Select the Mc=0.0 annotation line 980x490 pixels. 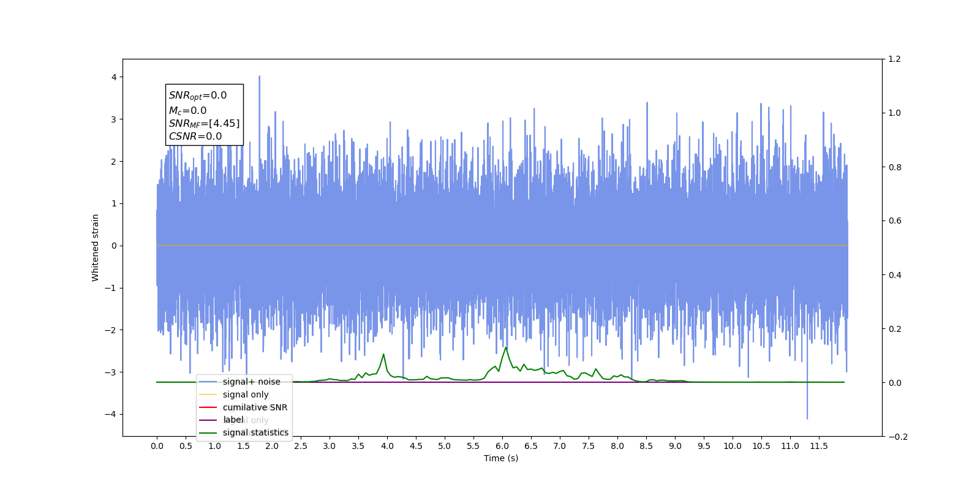tap(188, 110)
